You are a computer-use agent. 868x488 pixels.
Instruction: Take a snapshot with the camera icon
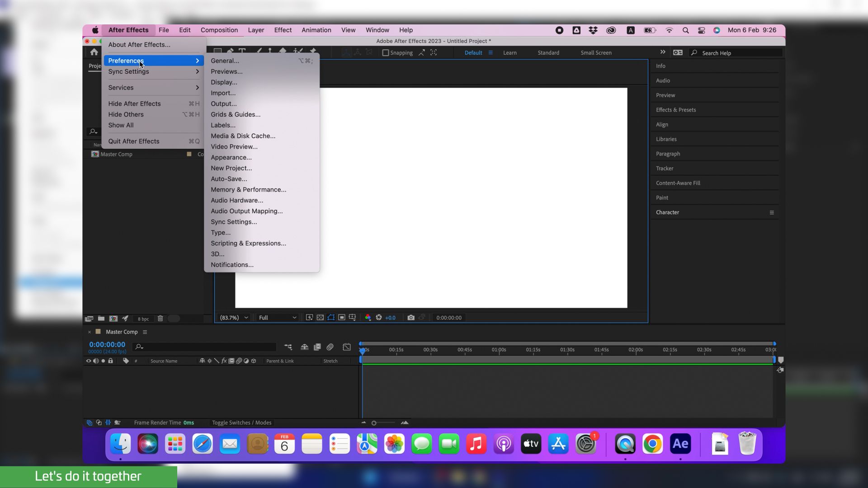[410, 318]
